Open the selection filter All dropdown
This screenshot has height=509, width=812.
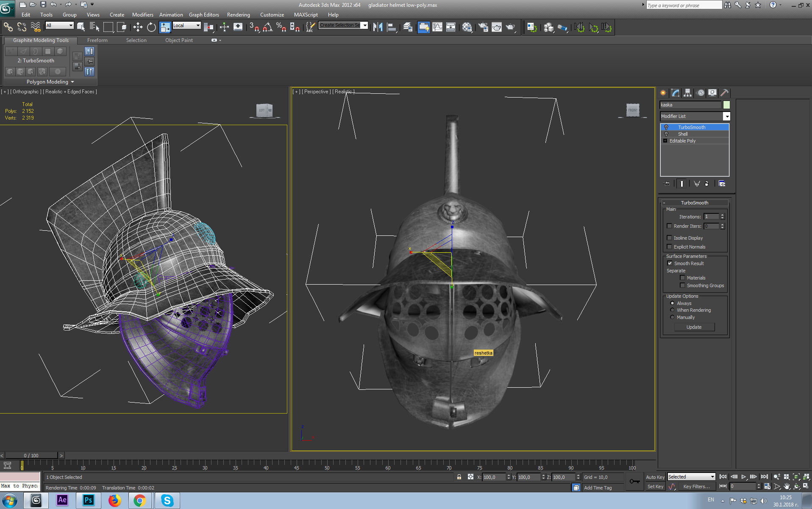tap(71, 25)
